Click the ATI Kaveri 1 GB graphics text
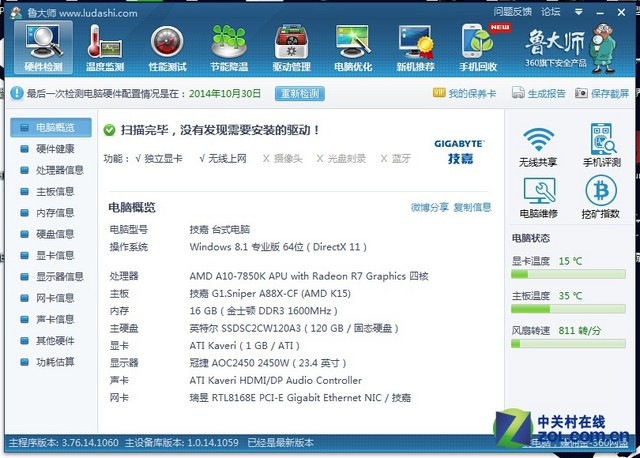This screenshot has height=458, width=640. pos(244,346)
